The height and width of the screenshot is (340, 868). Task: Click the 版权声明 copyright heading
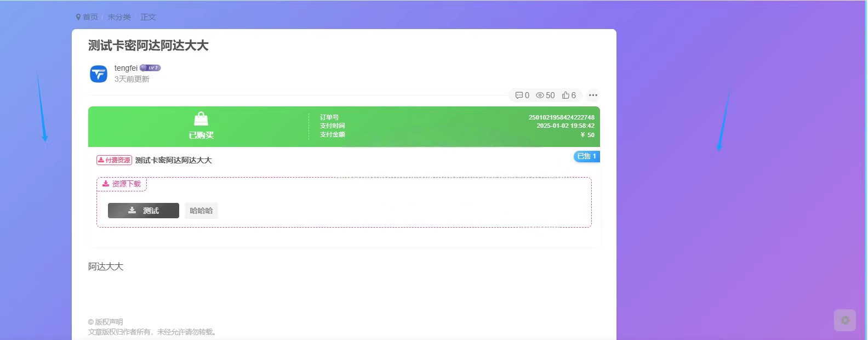(x=105, y=322)
